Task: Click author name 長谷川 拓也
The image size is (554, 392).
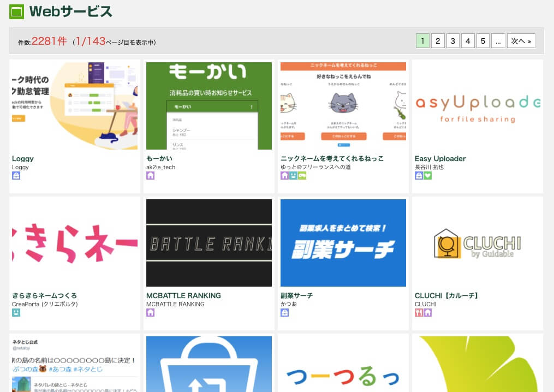Action: (x=429, y=167)
